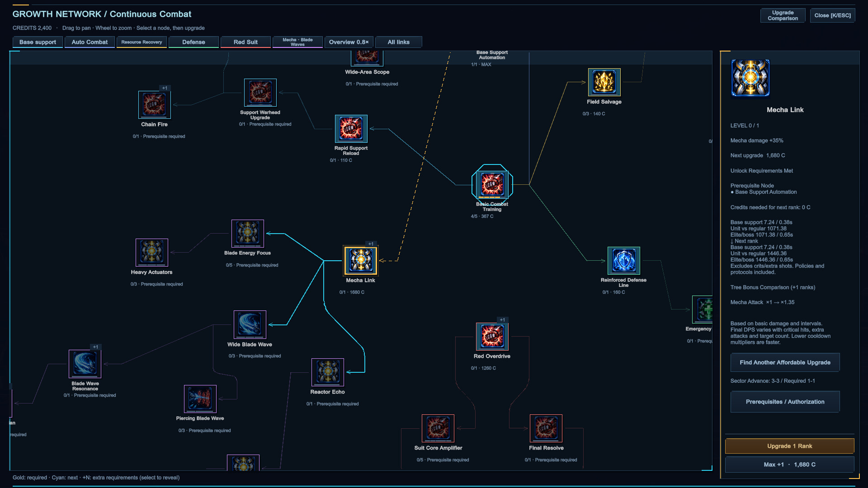This screenshot has width=868, height=488.
Task: Open the Auto Combat tab
Action: pos(90,42)
